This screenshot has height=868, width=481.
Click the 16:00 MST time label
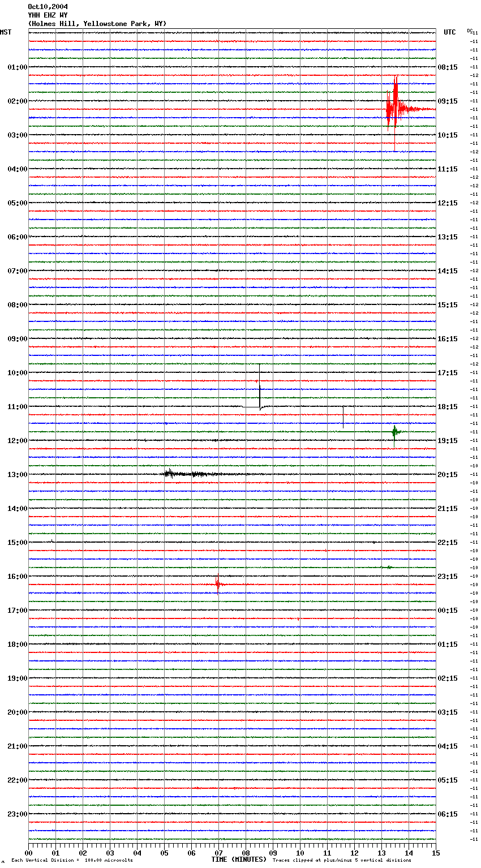18,577
